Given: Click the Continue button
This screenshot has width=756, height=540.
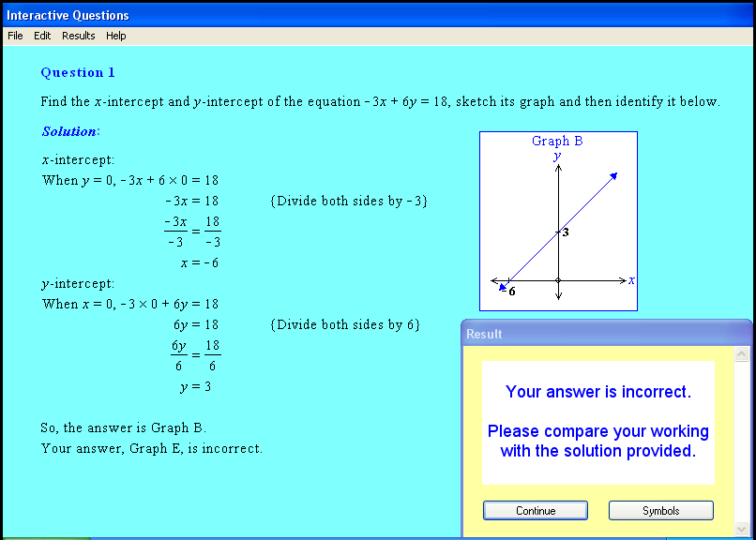Looking at the screenshot, I should click(536, 511).
